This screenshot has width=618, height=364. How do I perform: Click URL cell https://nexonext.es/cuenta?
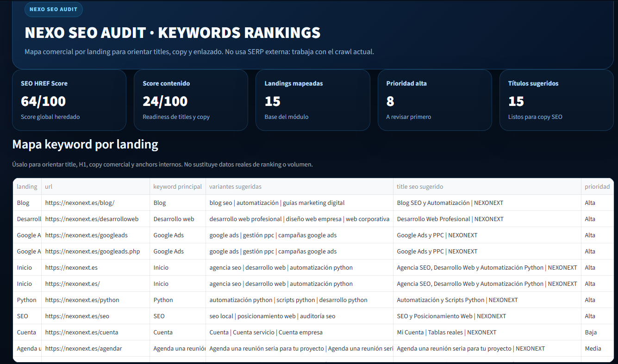pyautogui.click(x=96, y=332)
